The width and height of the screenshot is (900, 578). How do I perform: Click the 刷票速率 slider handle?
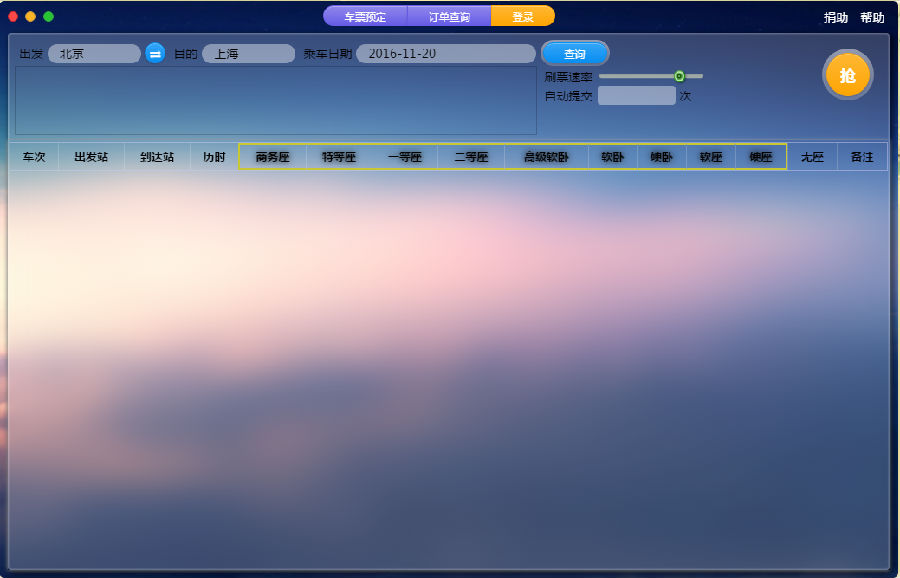click(679, 76)
